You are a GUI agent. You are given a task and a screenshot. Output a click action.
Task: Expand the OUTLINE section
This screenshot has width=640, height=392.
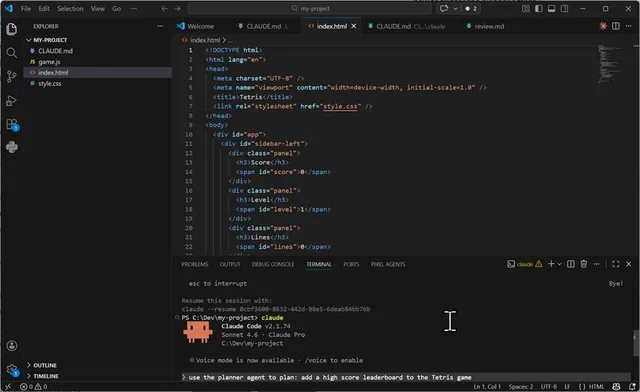98,365
